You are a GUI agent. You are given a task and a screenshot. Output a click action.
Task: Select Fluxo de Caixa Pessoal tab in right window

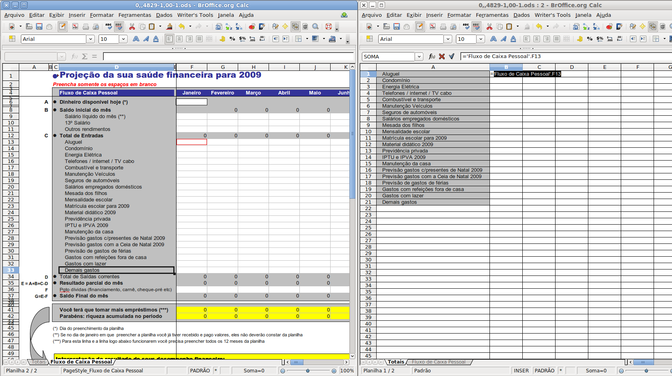438,362
